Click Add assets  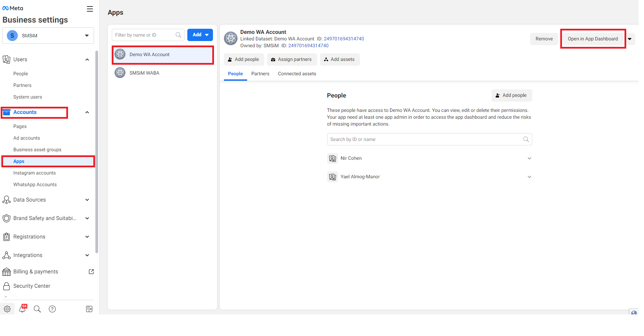[340, 60]
